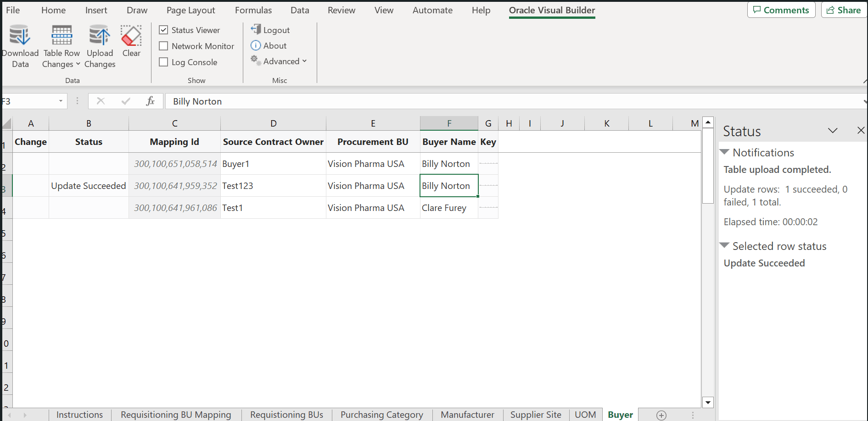Uncheck the Status Viewer checkbox
The image size is (868, 421).
163,29
